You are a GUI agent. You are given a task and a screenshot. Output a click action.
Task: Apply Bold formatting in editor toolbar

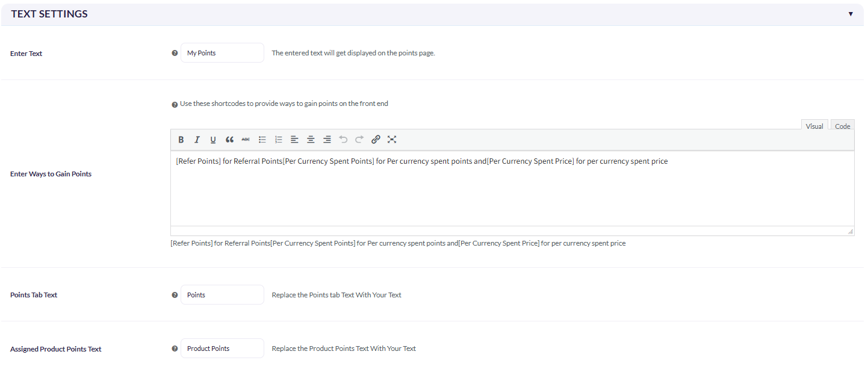click(x=181, y=140)
